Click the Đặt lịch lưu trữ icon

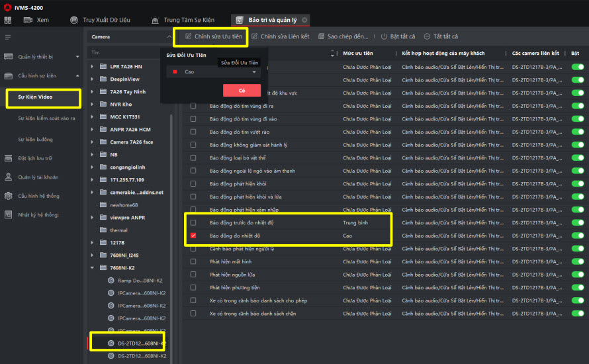(9, 158)
